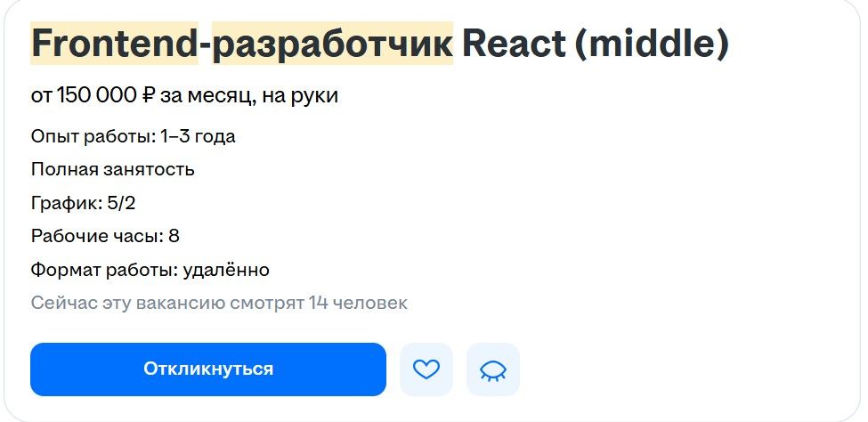This screenshot has width=868, height=422.
Task: Click the Откликнуться button
Action: (208, 369)
